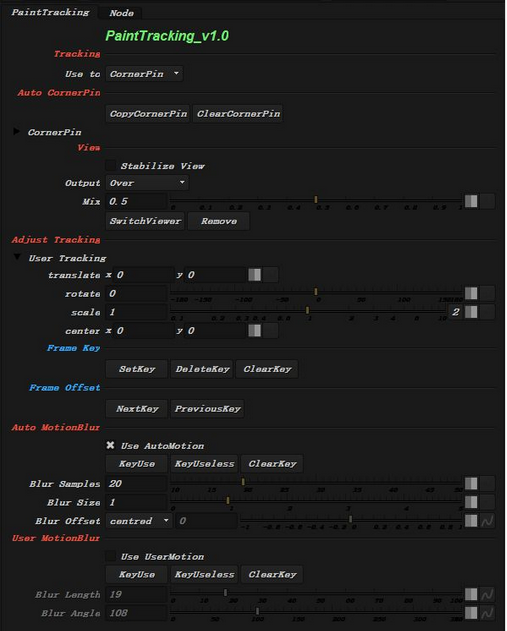This screenshot has width=507, height=631.
Task: Open animation icon next to Blur Samples
Action: coord(471,483)
